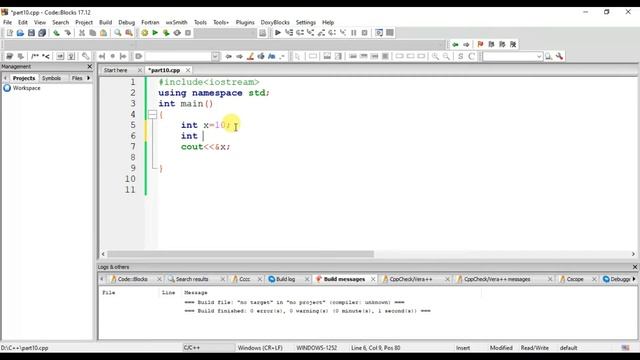Switch to the Symbols tab
The height and width of the screenshot is (360, 640).
[51, 78]
